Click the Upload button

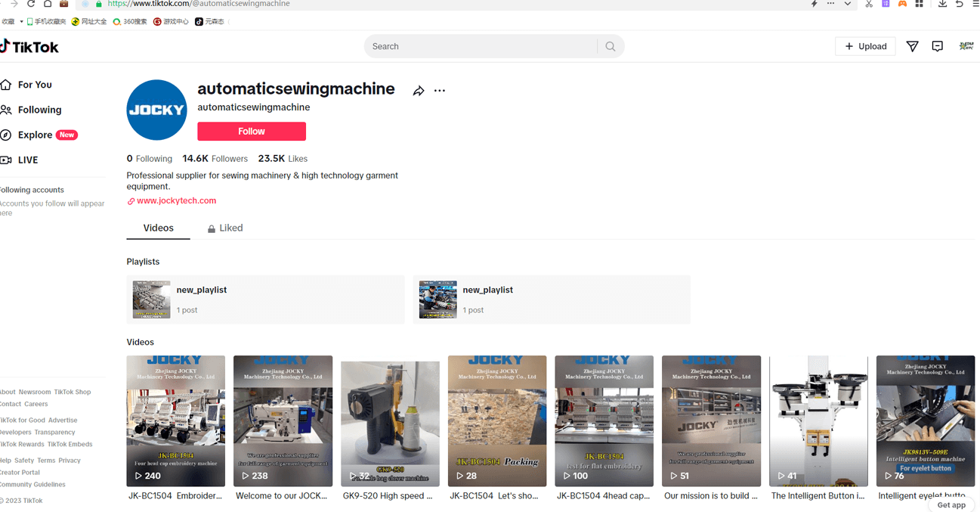tap(865, 46)
